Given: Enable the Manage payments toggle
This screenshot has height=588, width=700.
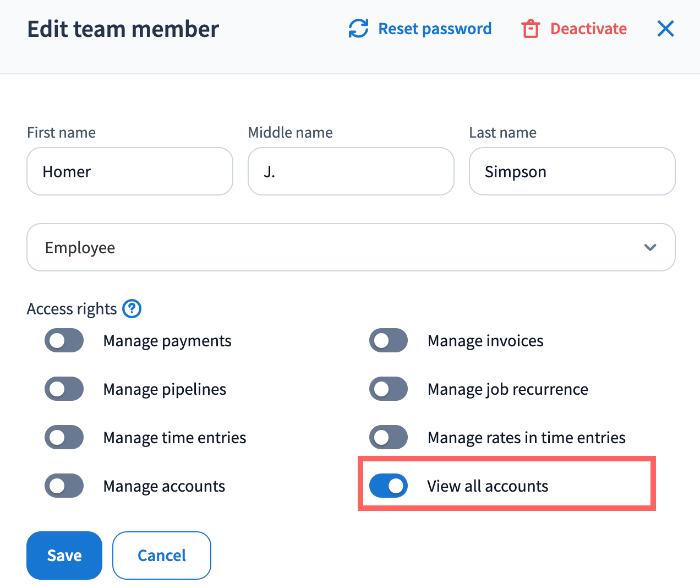Looking at the screenshot, I should [x=64, y=341].
